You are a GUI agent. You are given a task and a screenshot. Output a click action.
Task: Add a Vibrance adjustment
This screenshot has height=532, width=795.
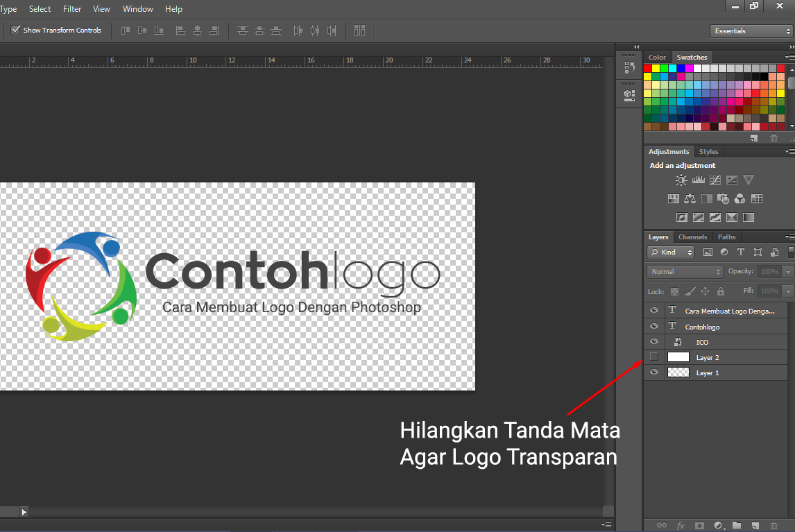[x=749, y=180]
